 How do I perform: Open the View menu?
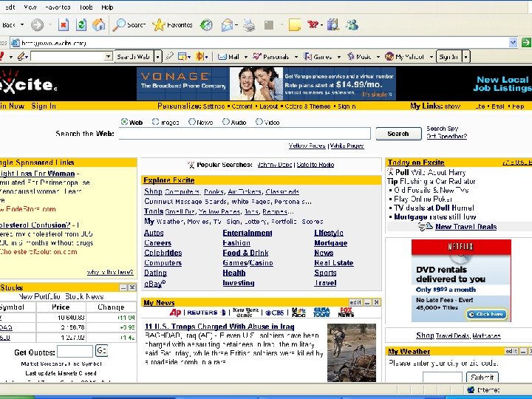(x=30, y=7)
